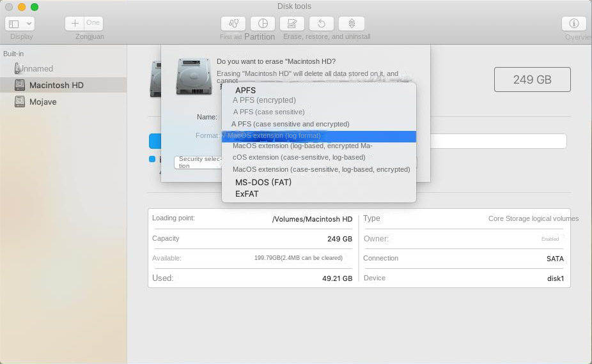Click the /Volumes/Macintosh HD loading point value
Image resolution: width=592 pixels, height=364 pixels.
click(312, 219)
